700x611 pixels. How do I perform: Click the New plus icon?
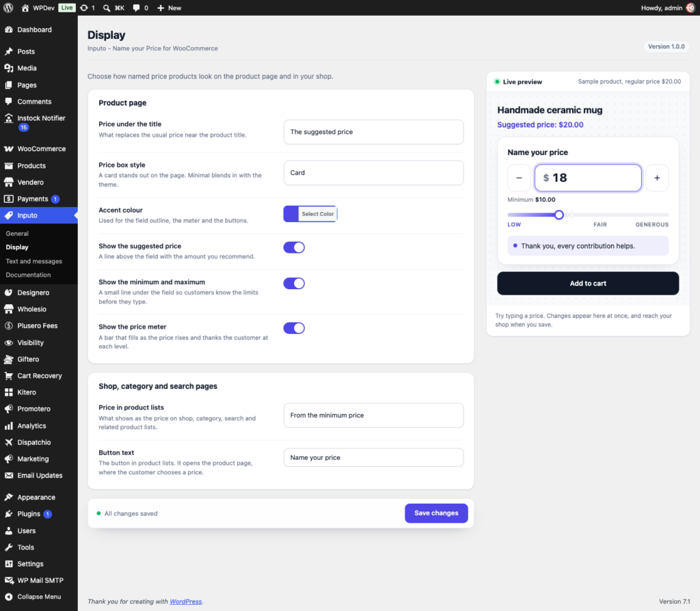pyautogui.click(x=161, y=8)
